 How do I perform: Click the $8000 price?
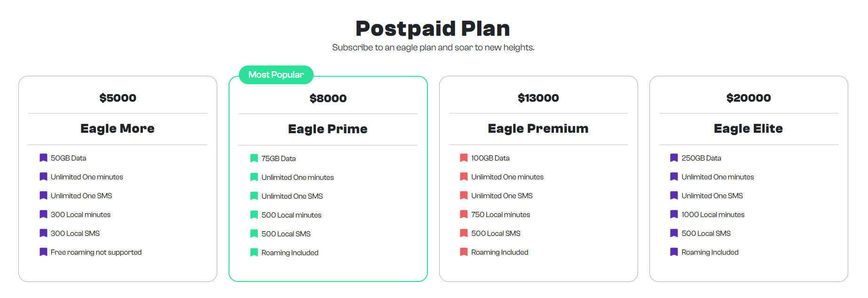[328, 98]
